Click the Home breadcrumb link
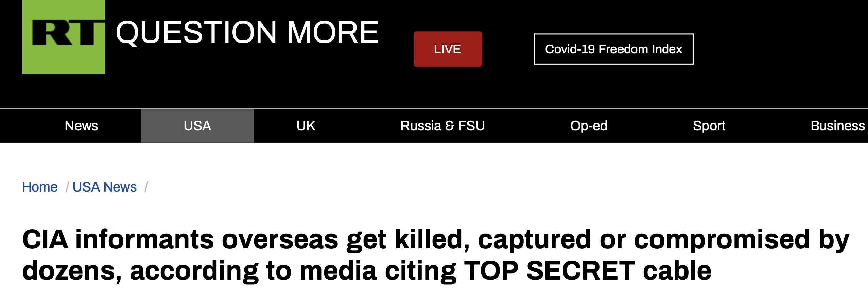Image resolution: width=868 pixels, height=298 pixels. [40, 187]
